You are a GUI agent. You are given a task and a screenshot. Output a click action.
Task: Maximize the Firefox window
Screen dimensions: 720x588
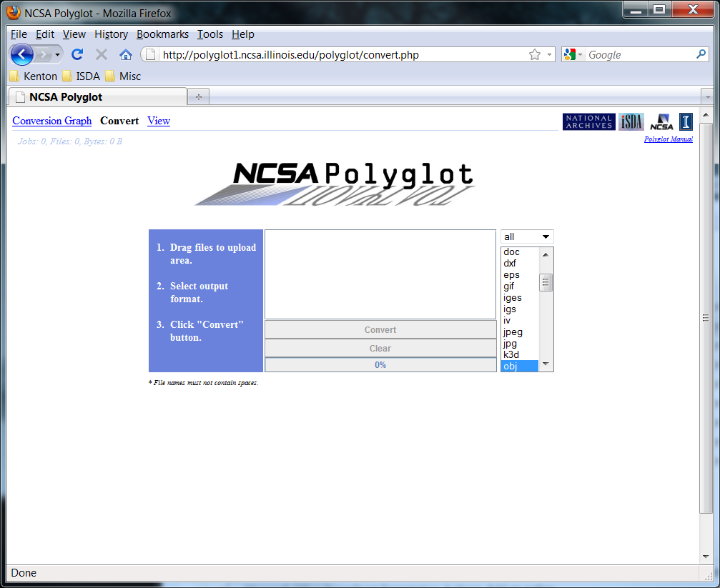click(659, 9)
